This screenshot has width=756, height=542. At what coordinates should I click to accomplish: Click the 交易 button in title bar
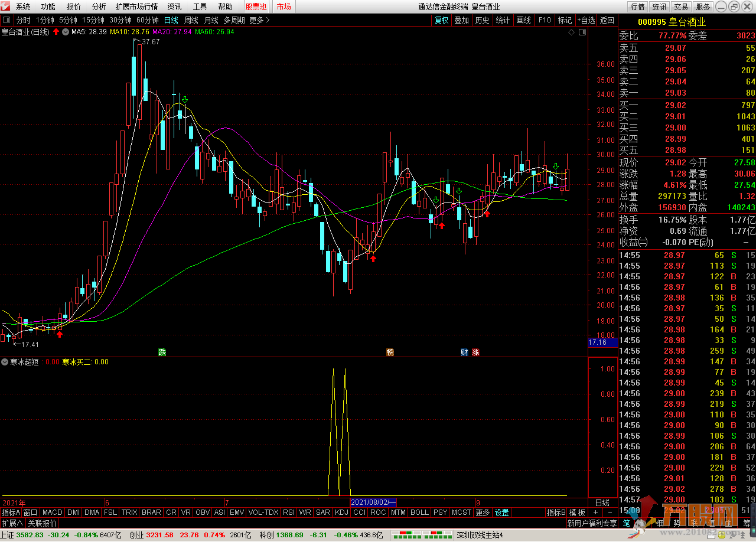tap(681, 6)
